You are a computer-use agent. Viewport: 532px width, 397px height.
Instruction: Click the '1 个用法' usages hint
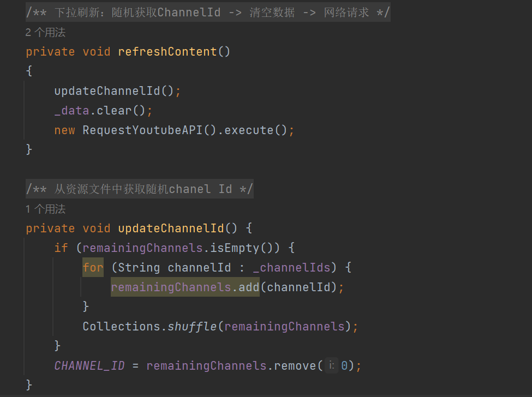point(45,209)
